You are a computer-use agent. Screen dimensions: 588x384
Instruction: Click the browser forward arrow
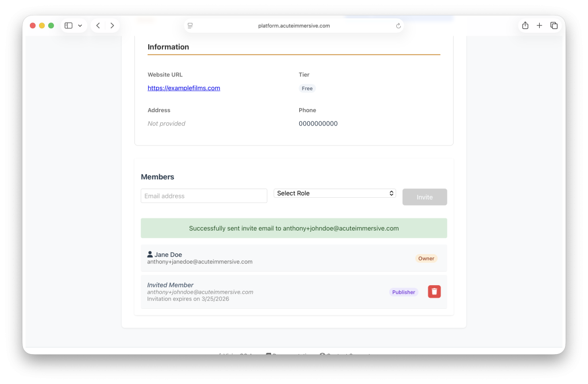(x=112, y=26)
